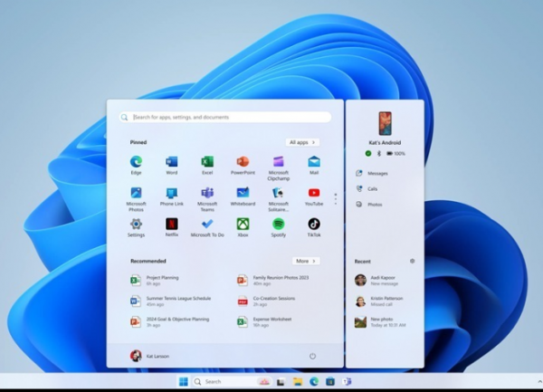Open Summer Tennis League Schedule document
543x392 pixels.
(x=170, y=301)
